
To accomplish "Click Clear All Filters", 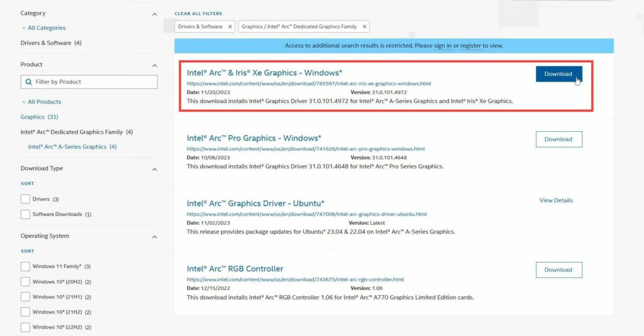I will pos(198,14).
